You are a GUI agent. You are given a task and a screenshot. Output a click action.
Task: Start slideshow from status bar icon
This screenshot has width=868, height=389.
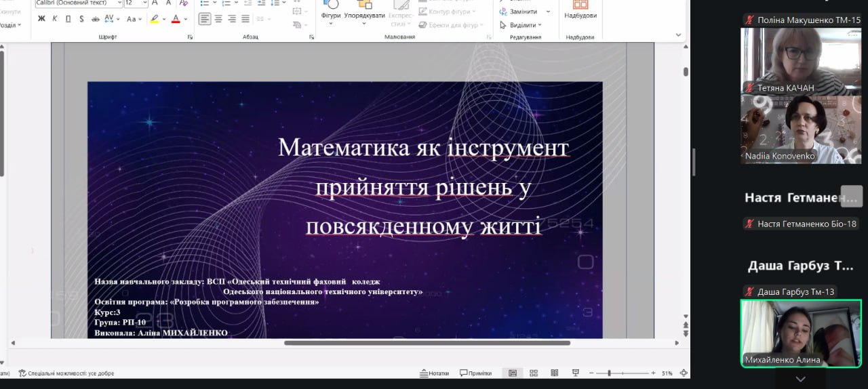click(576, 373)
